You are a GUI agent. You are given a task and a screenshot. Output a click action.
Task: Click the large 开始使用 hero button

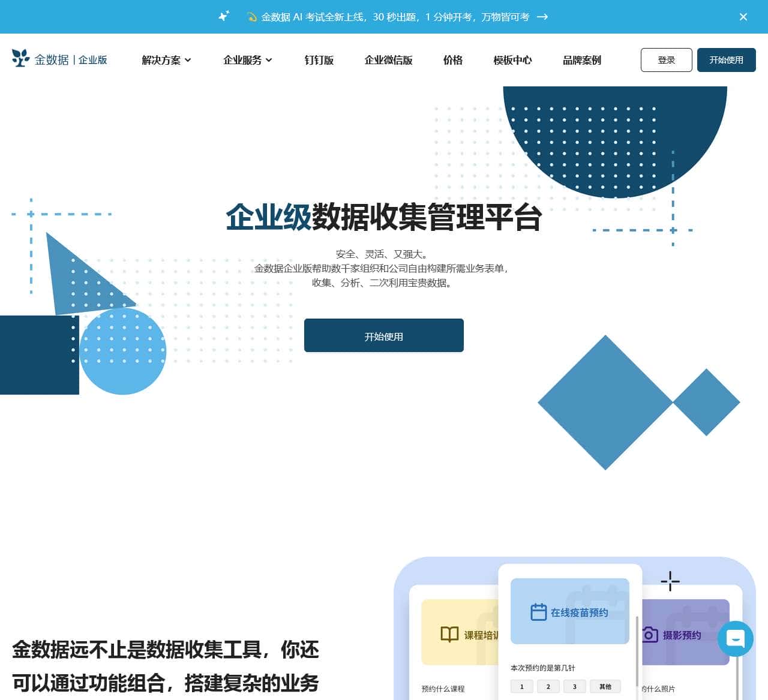click(384, 336)
